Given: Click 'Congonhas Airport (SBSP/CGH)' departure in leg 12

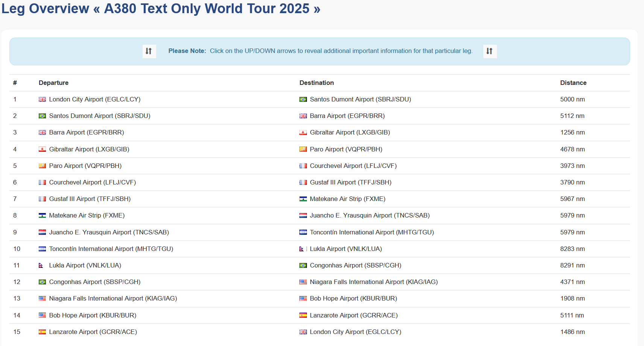Looking at the screenshot, I should point(95,282).
